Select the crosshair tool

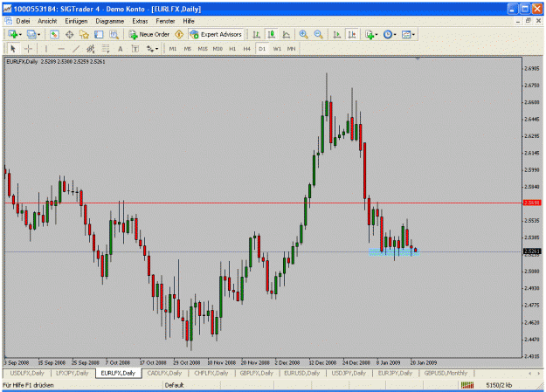point(28,49)
